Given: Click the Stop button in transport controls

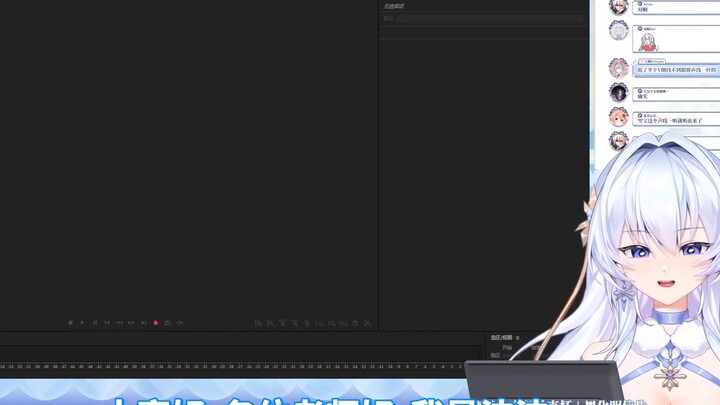Looking at the screenshot, I should [71, 323].
